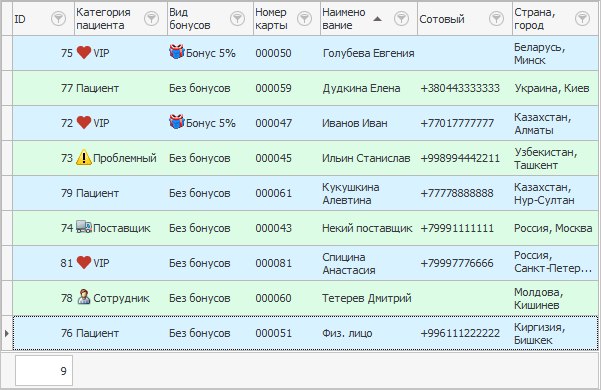601x390 pixels.
Task: Click gift bonus icon in Иванов Иван row
Action: point(177,122)
